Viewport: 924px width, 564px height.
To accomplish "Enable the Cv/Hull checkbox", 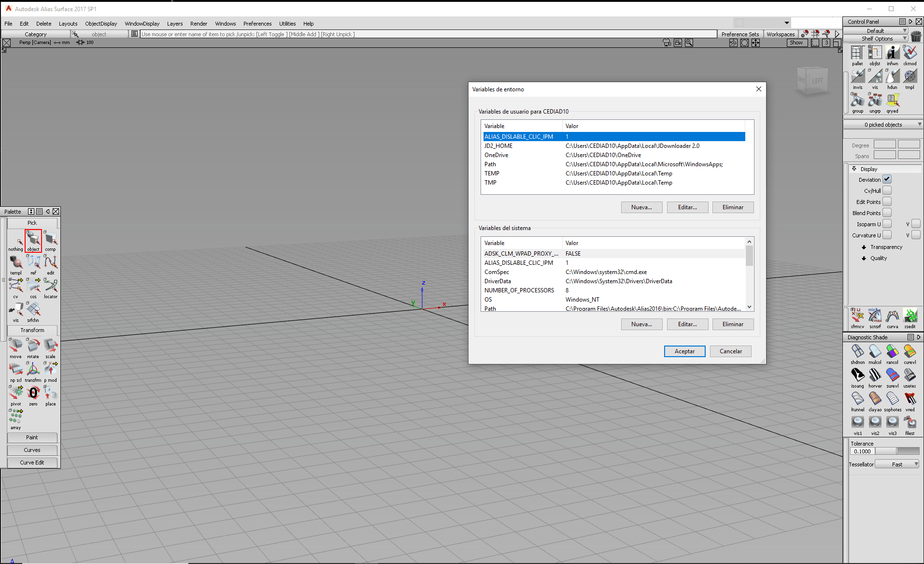I will 887,190.
